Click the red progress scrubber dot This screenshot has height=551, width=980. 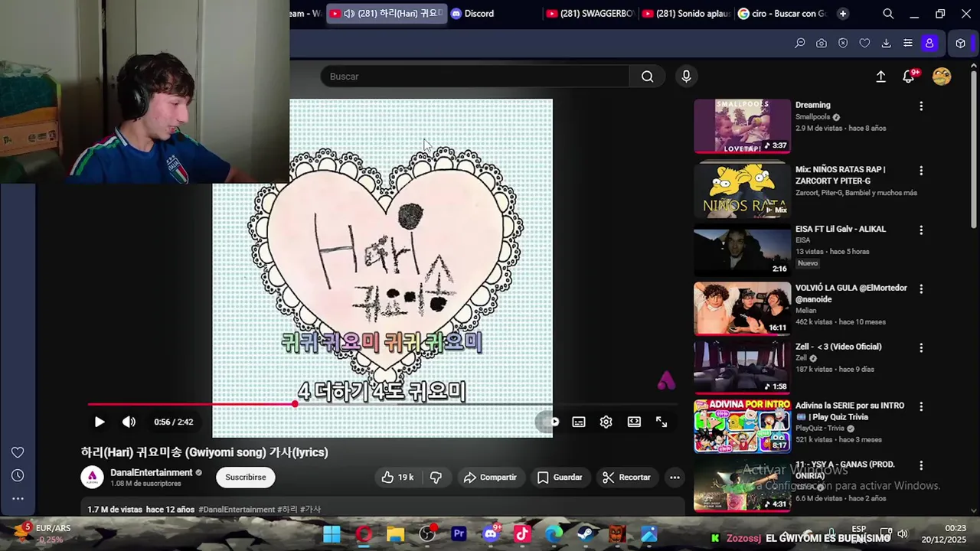pos(295,404)
